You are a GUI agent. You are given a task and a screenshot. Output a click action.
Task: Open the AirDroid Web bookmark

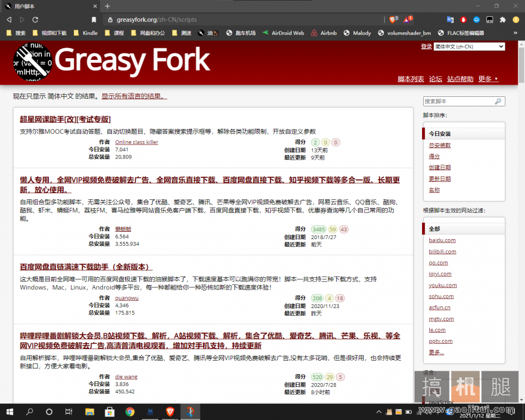coord(284,33)
